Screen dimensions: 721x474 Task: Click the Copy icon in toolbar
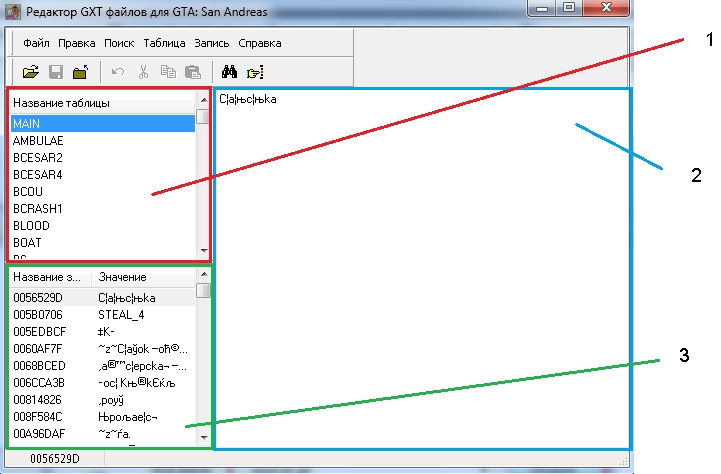pyautogui.click(x=168, y=72)
